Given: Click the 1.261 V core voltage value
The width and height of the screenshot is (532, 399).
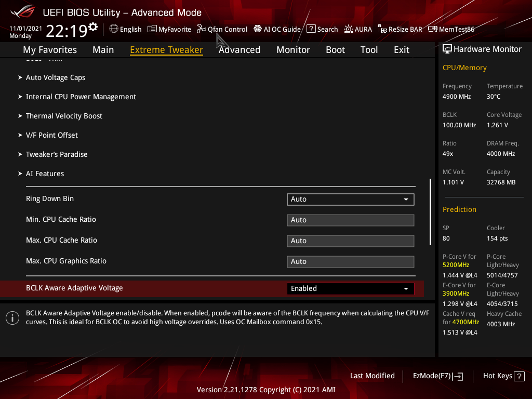Looking at the screenshot, I should 497,125.
